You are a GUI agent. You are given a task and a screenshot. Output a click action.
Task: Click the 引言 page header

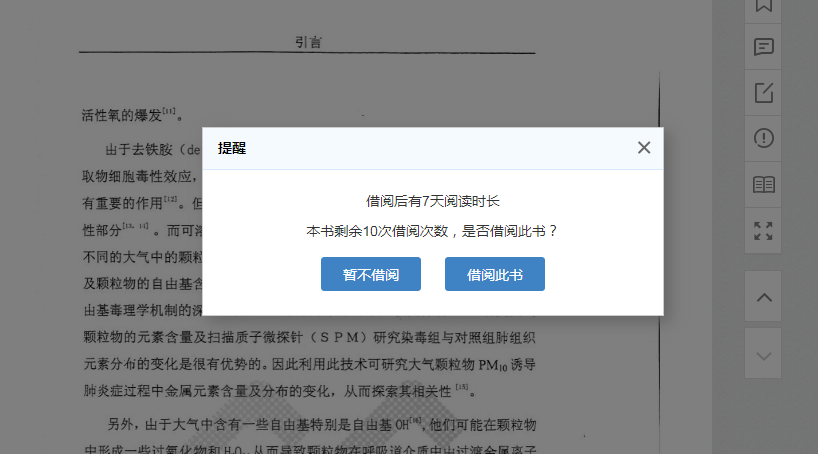coord(308,42)
